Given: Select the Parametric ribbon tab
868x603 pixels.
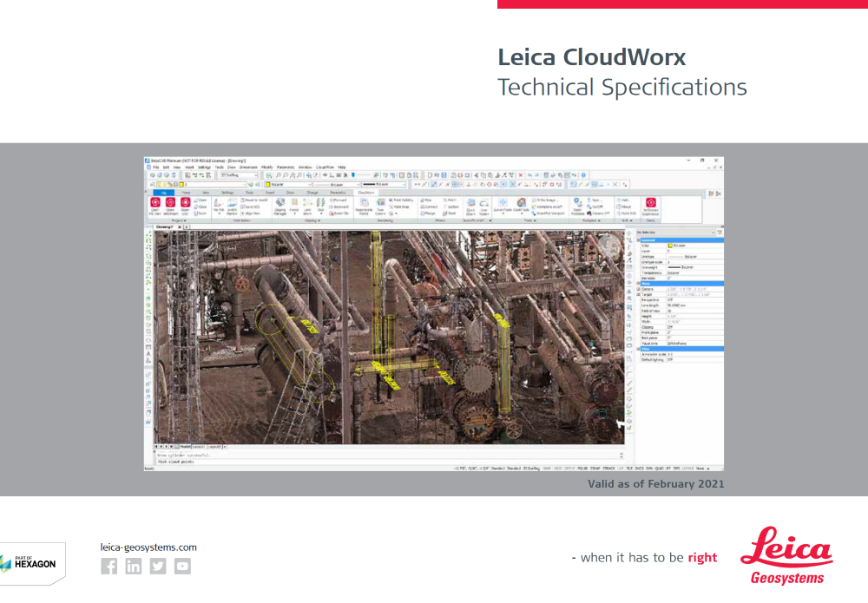Looking at the screenshot, I should click(x=337, y=193).
